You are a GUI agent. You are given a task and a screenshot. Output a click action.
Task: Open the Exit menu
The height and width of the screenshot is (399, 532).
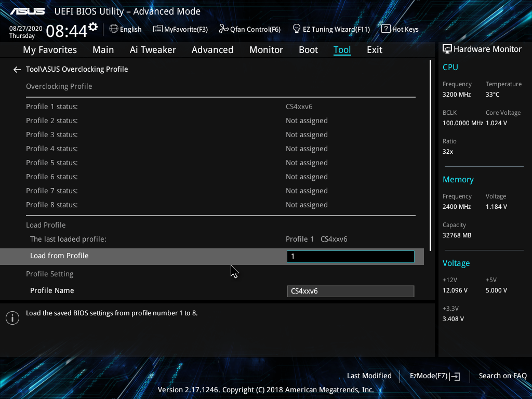coord(374,50)
